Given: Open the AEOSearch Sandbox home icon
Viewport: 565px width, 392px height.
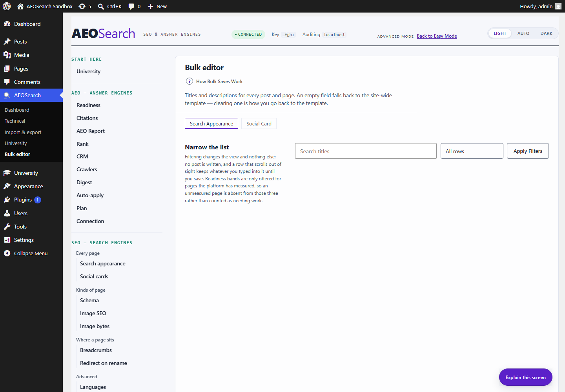Looking at the screenshot, I should click(20, 6).
